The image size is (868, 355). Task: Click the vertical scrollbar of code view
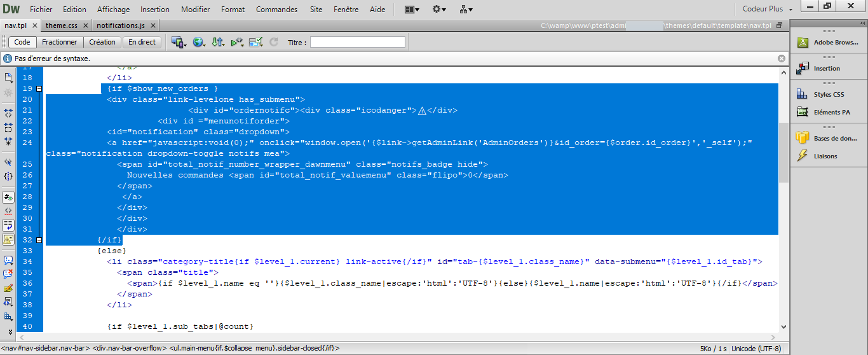pyautogui.click(x=783, y=198)
